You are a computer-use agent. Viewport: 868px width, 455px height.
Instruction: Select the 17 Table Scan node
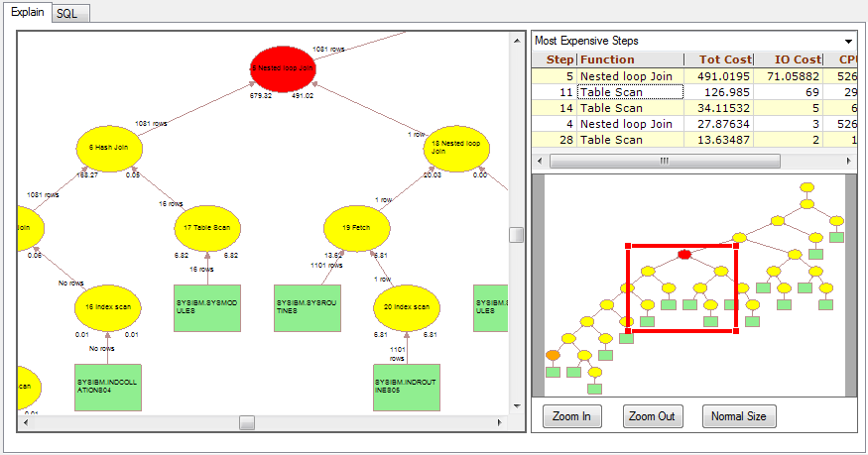tap(207, 228)
